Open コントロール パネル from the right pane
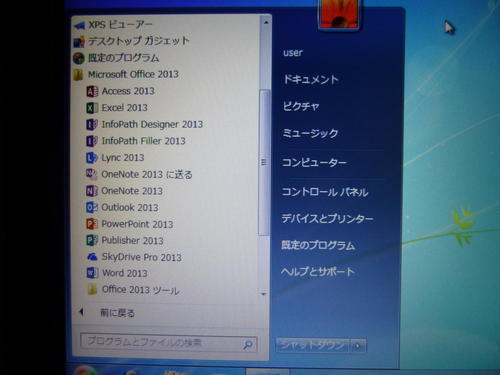 325,192
